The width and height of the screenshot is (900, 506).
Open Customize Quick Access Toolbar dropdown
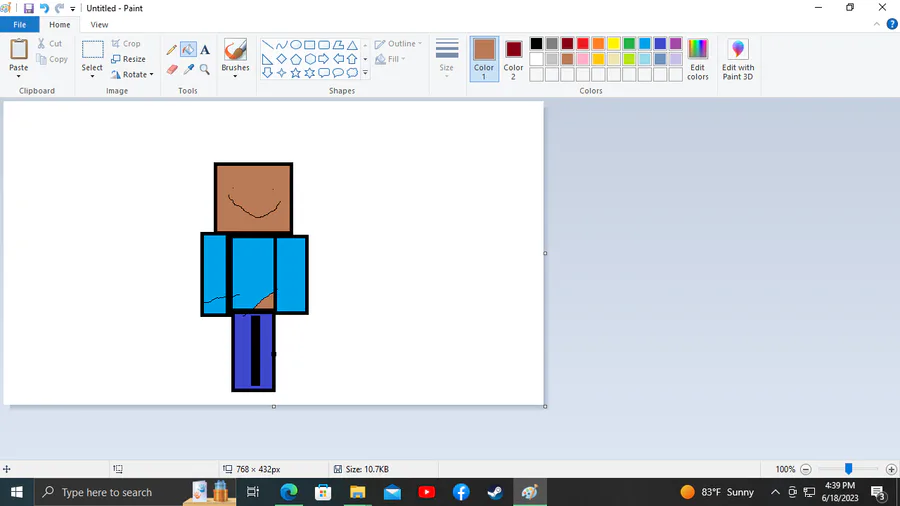[72, 9]
